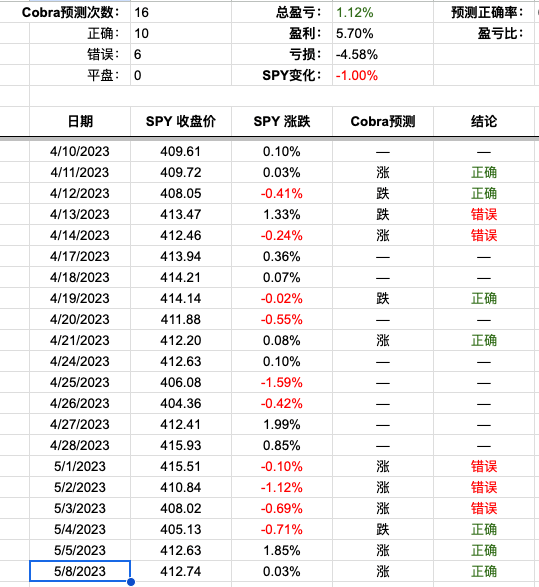Select the 错误 result for 5/1/2023
Viewport: 539px width, 587px height.
tap(484, 466)
